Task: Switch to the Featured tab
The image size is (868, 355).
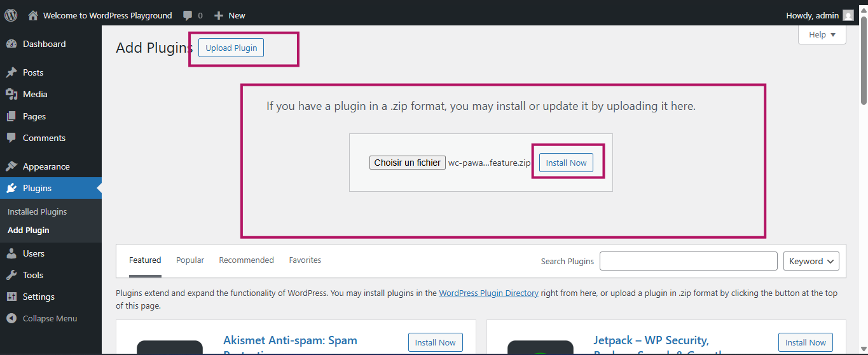Action: coord(145,260)
